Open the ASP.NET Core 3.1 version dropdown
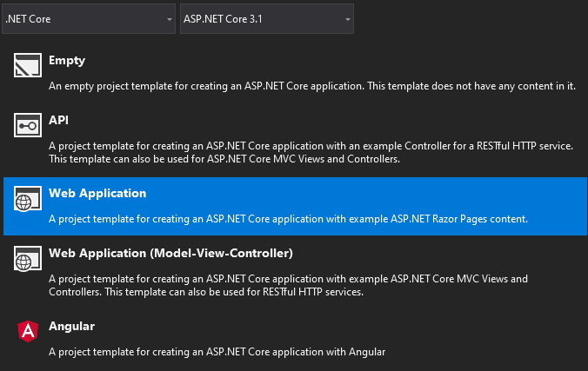 267,19
